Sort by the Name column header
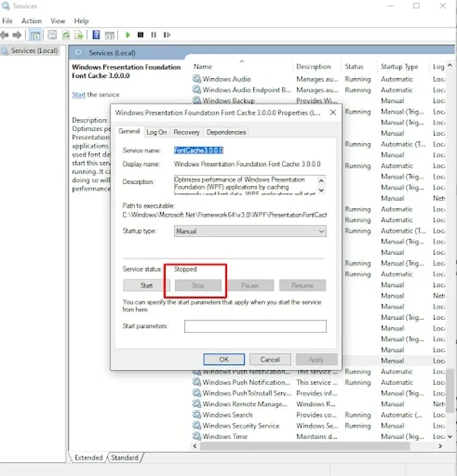457x476 pixels. pyautogui.click(x=203, y=66)
